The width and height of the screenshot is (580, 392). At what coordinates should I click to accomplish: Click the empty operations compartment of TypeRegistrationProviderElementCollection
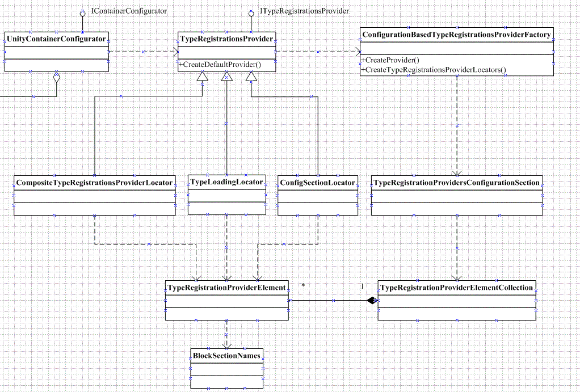point(457,314)
